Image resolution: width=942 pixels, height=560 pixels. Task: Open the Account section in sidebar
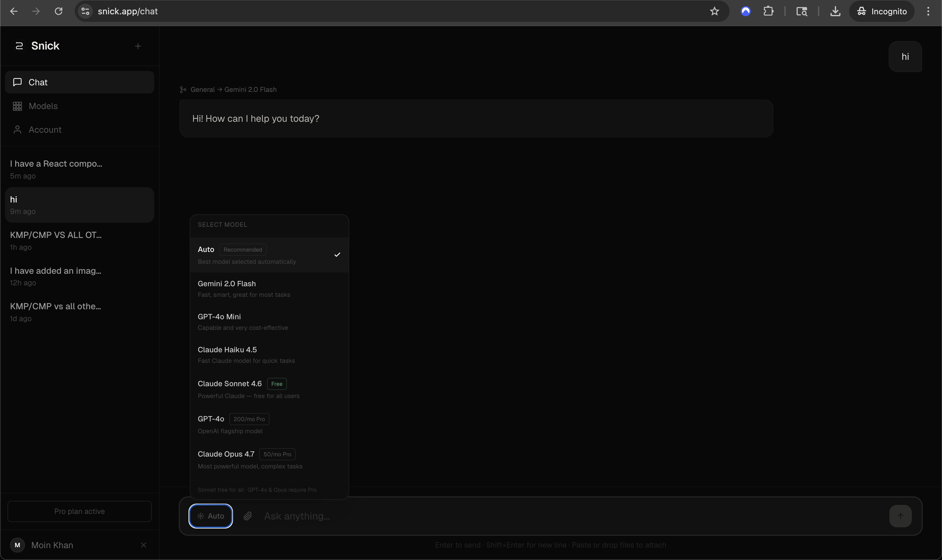(x=80, y=130)
